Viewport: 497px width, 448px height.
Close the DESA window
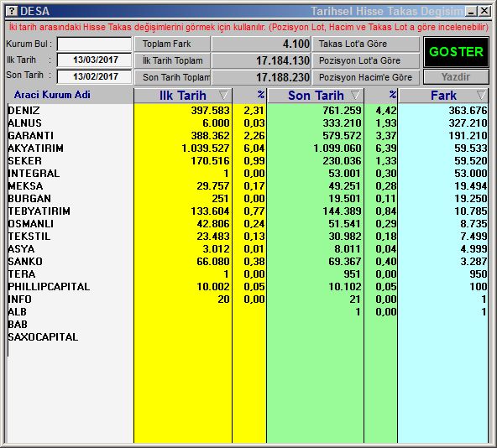[x=484, y=11]
